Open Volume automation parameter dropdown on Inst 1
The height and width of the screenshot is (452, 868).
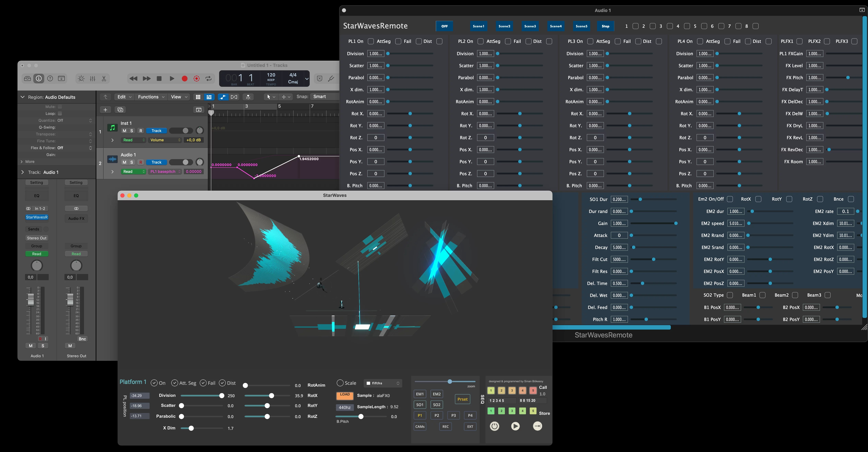click(x=165, y=140)
